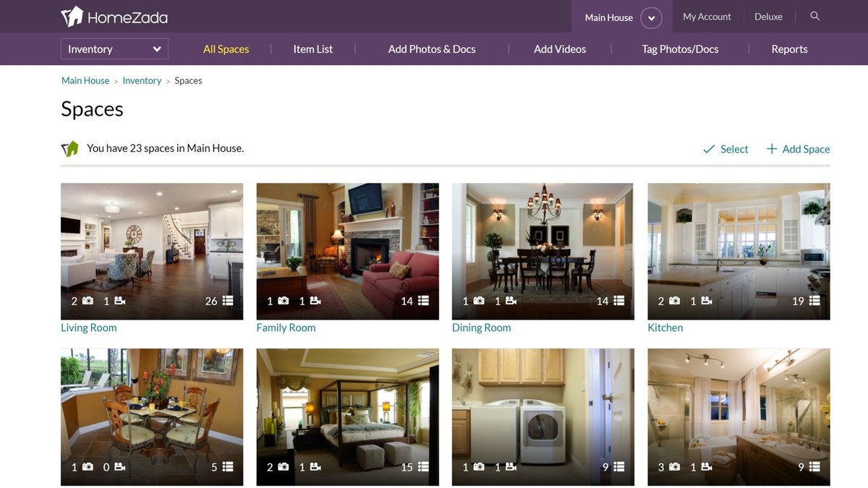The width and height of the screenshot is (868, 488).
Task: Click the video icon on Family Room card
Action: tap(315, 301)
